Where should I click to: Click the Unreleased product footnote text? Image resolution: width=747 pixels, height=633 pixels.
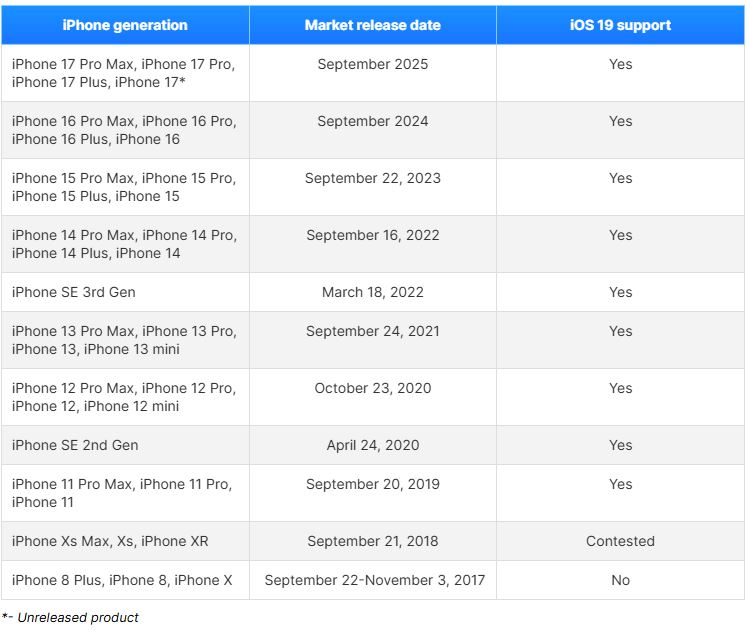78,618
